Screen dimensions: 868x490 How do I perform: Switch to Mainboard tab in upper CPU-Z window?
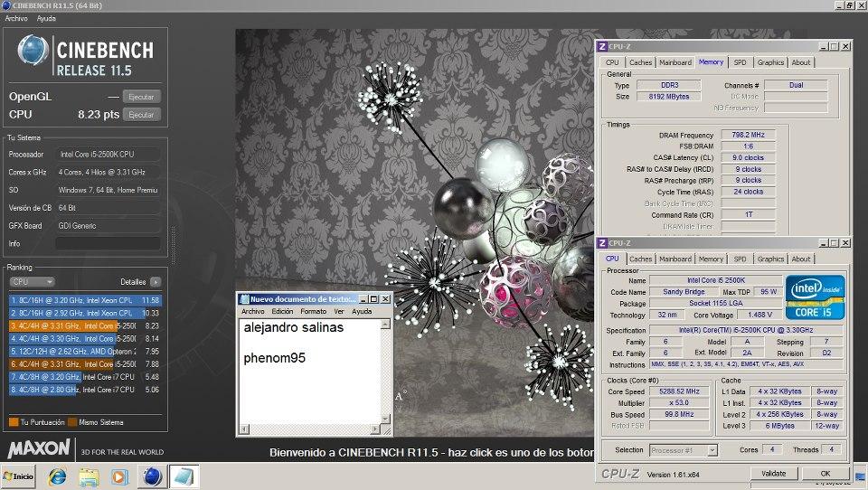pos(675,62)
